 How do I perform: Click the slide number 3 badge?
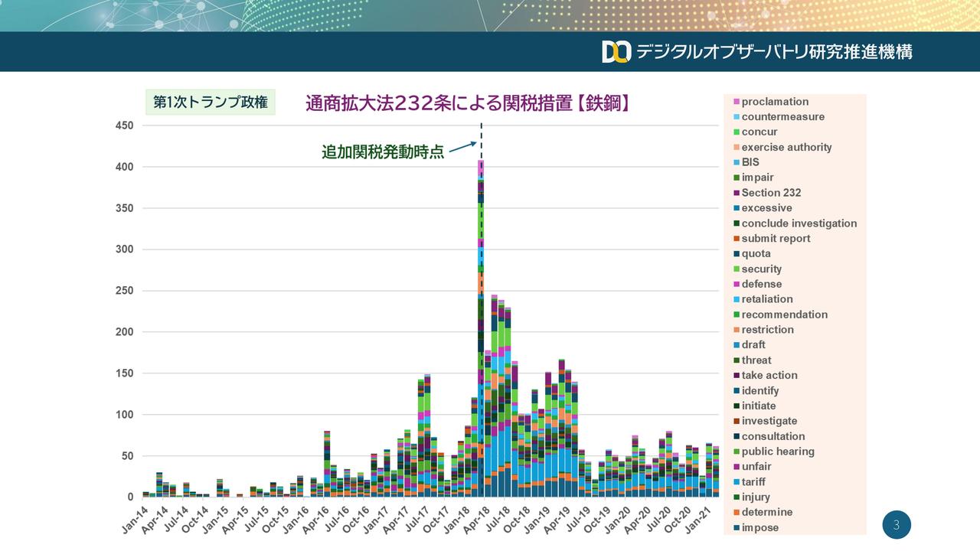[897, 525]
